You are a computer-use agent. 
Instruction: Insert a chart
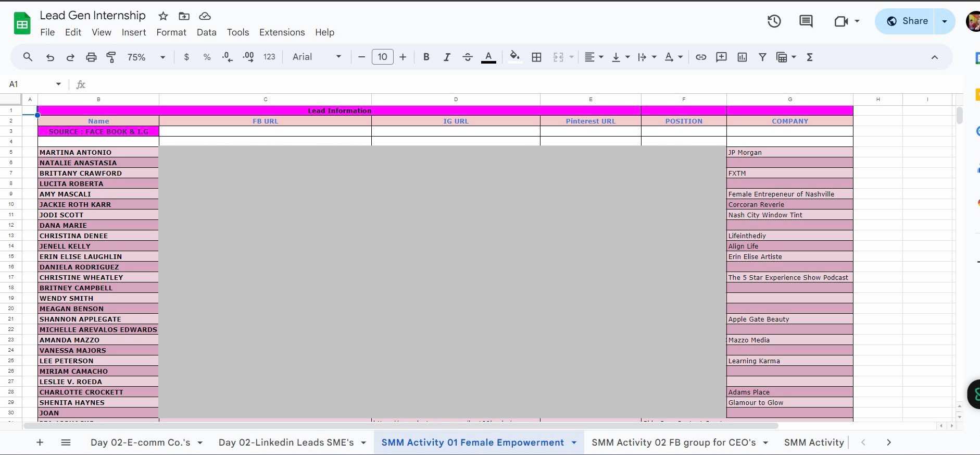tap(742, 57)
